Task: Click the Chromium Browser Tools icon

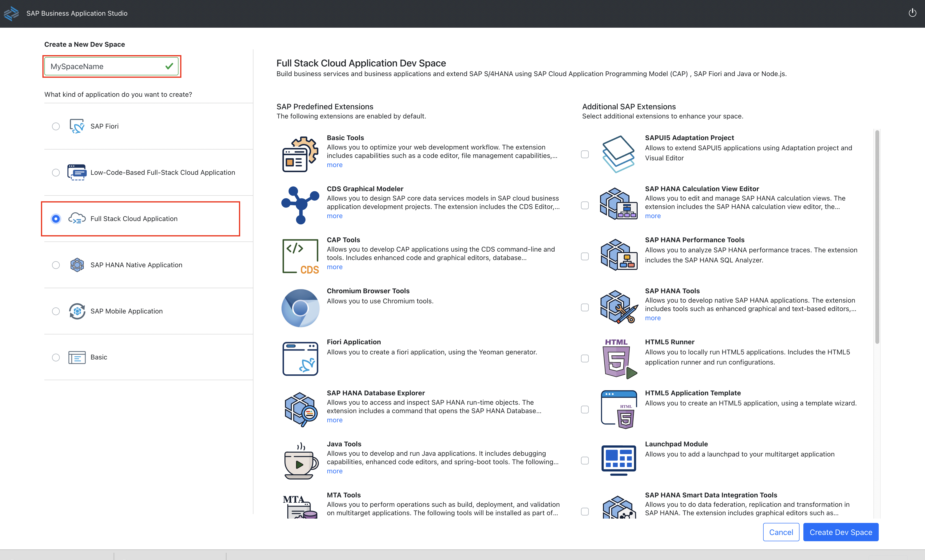Action: 300,308
